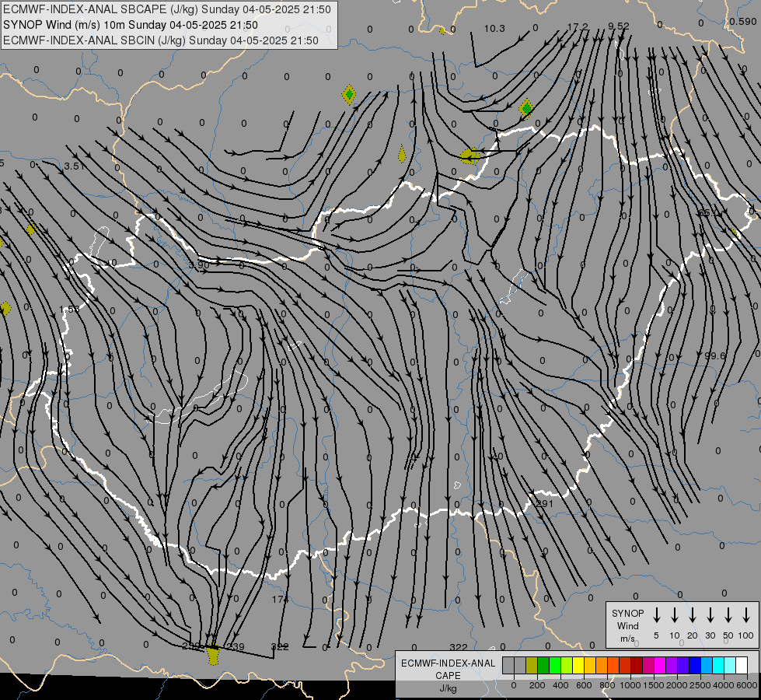761x700 pixels.
Task: Click the 6000 tick label on CAPE scale
Action: tap(748, 685)
